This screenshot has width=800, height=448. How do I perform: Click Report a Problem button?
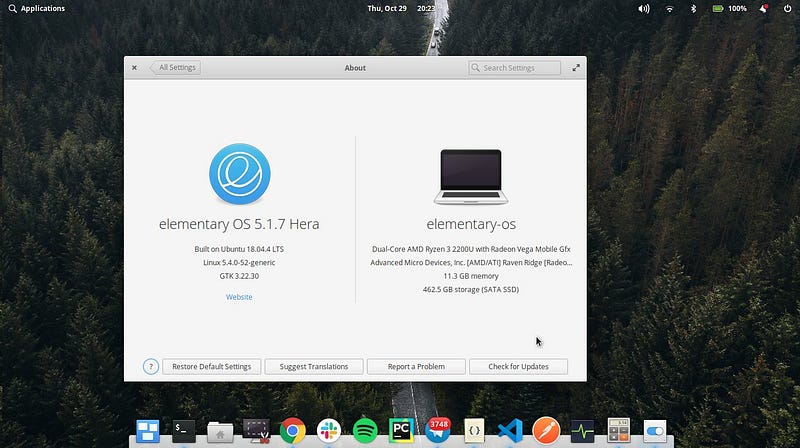416,366
